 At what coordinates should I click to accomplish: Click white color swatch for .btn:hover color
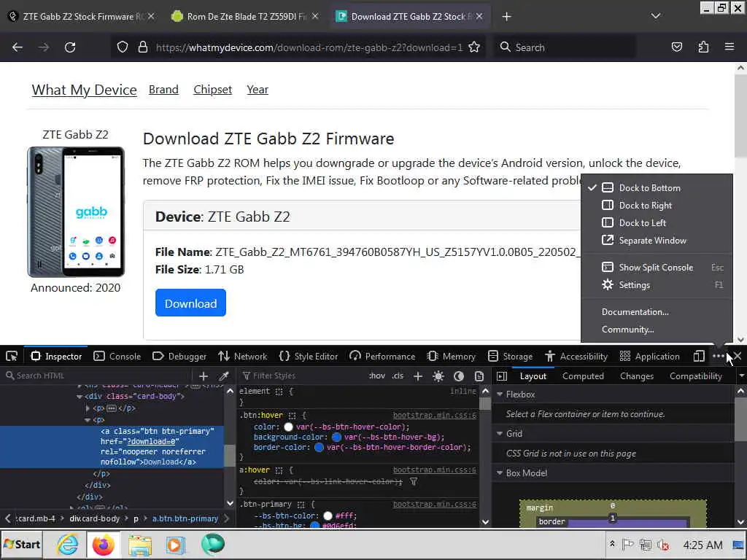click(x=288, y=427)
